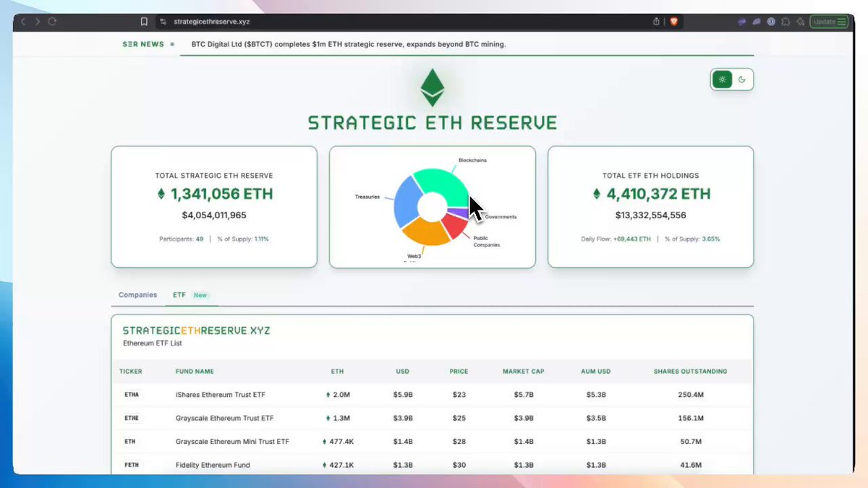Image resolution: width=868 pixels, height=488 pixels.
Task: Click the $23 price cell
Action: pos(459,395)
